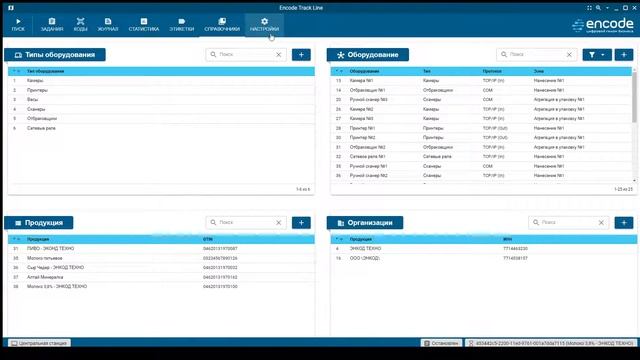Select the Камера №1 equipment row
The width and height of the screenshot is (640, 360).
coord(481,81)
